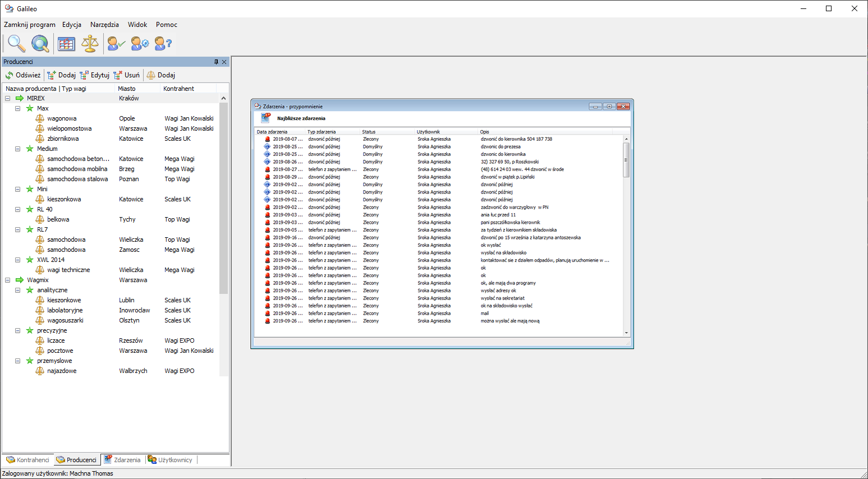Image resolution: width=868 pixels, height=479 pixels.
Task: Collapse the MIREX tree node
Action: 8,98
